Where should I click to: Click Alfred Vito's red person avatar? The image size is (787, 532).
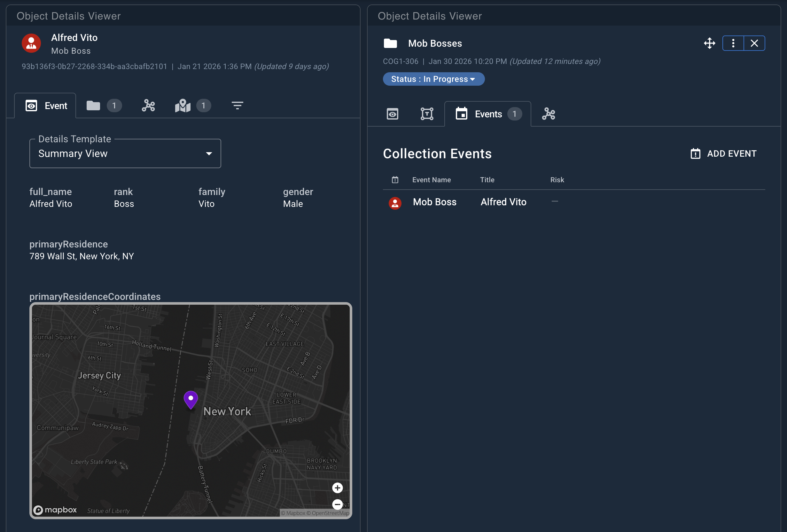[31, 43]
